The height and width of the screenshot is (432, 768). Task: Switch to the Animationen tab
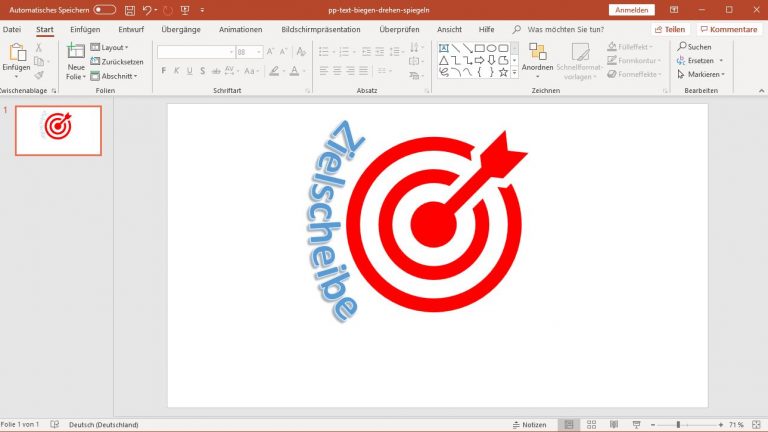[x=241, y=30]
